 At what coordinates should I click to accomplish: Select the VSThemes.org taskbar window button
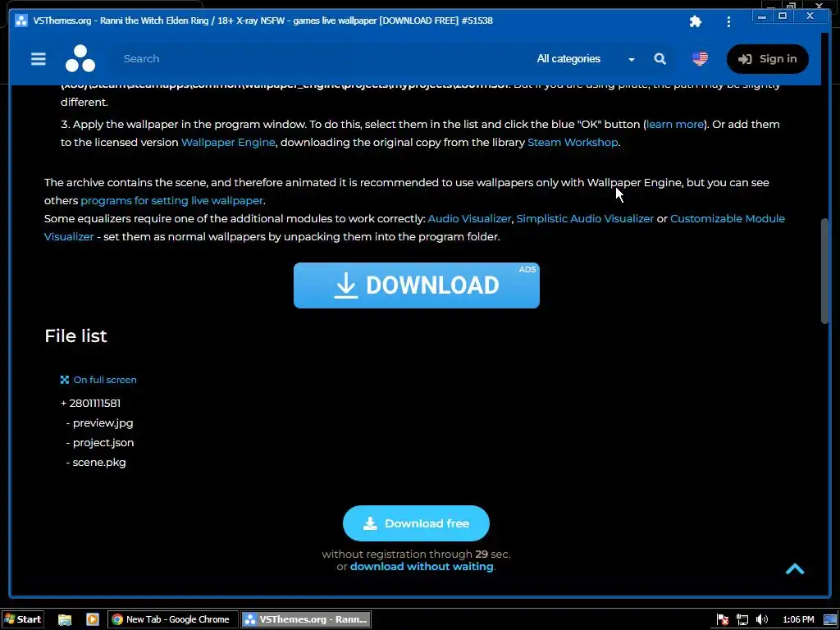point(306,620)
